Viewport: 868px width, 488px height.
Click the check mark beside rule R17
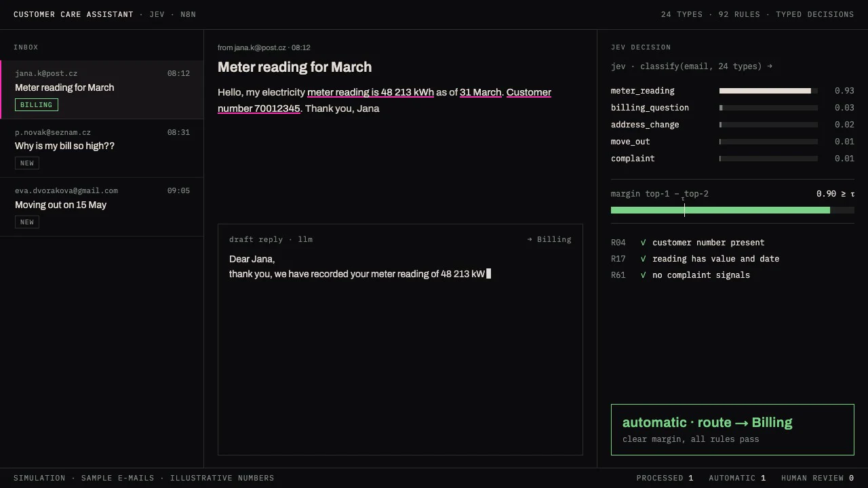(x=643, y=259)
